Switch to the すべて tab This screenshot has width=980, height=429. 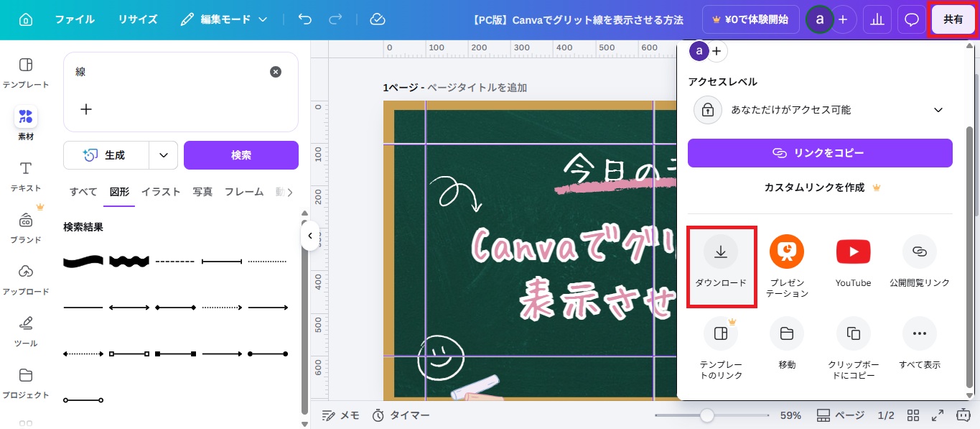click(83, 192)
